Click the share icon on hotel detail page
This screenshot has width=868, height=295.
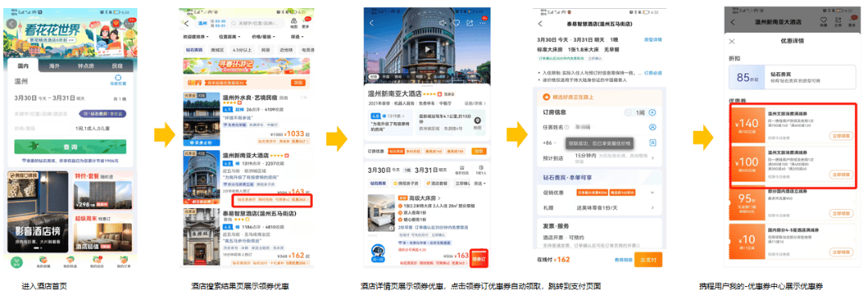point(469,23)
